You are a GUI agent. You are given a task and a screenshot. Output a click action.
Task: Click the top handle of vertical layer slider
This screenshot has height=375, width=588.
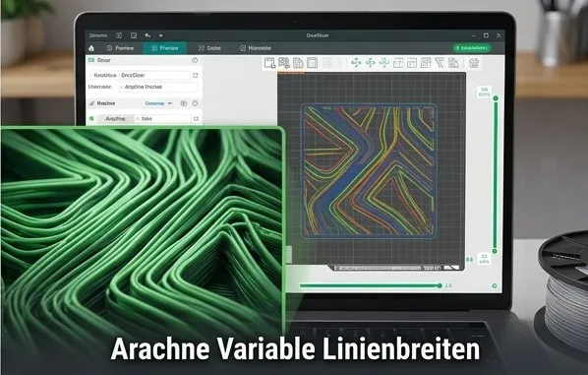496,98
